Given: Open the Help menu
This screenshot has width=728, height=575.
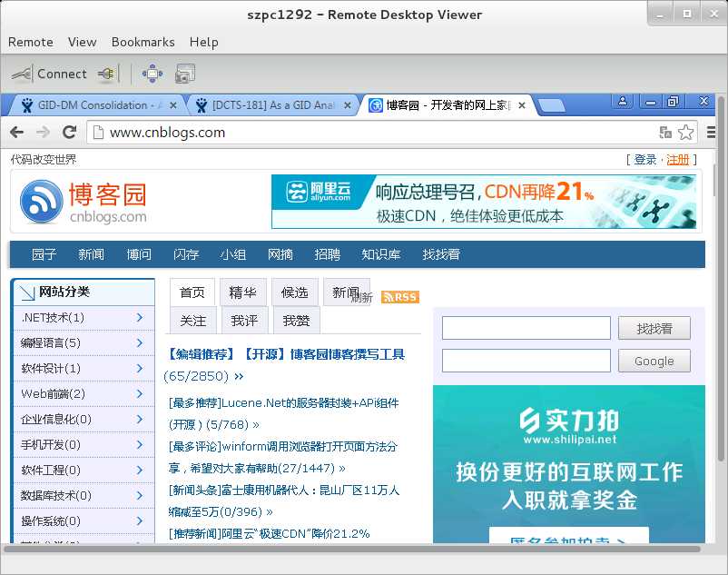Looking at the screenshot, I should (203, 43).
